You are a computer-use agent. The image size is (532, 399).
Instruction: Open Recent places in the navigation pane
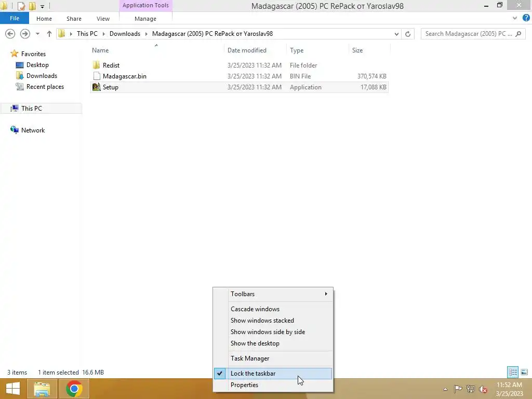pyautogui.click(x=45, y=87)
